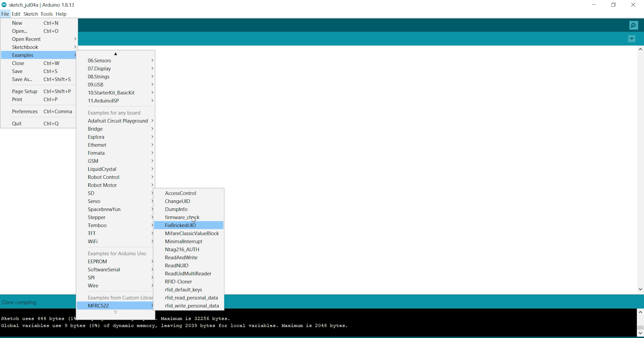This screenshot has width=644, height=338.
Task: Open the Serial Monitor magnifier icon
Action: (x=633, y=25)
